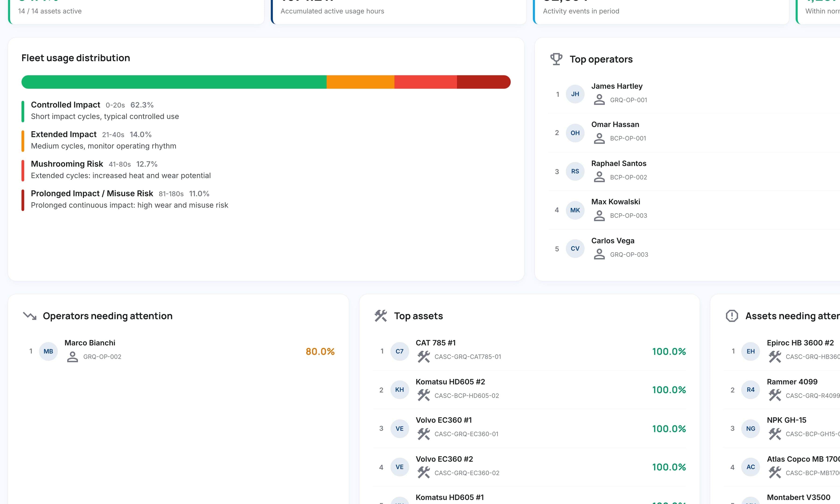Click the Volvo EC360 #1 asset name

point(444,420)
